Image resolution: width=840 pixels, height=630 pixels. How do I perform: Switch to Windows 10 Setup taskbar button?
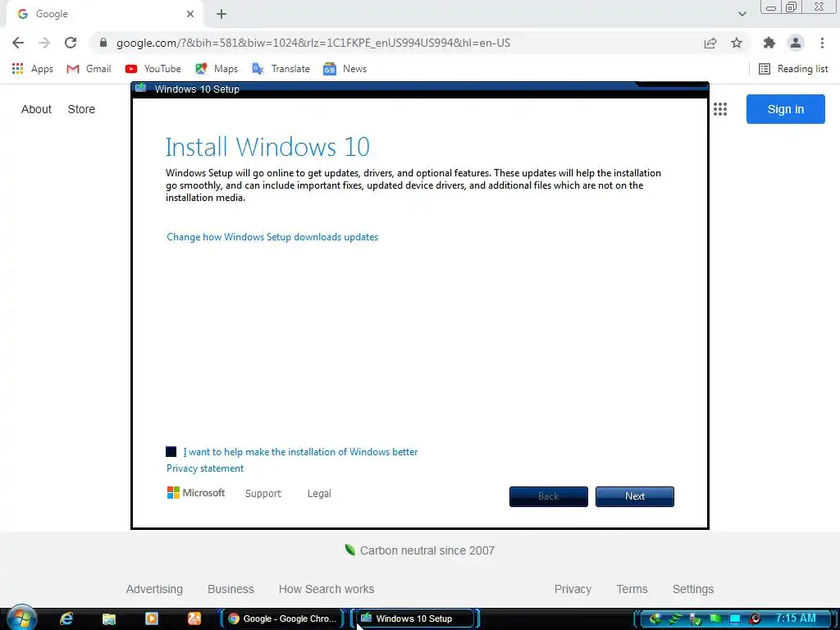[414, 619]
